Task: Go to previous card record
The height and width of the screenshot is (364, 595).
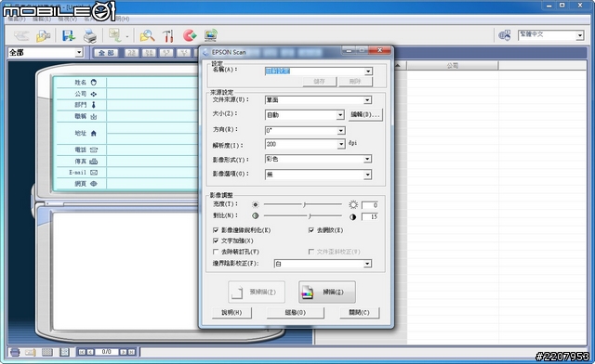Action: (90, 352)
